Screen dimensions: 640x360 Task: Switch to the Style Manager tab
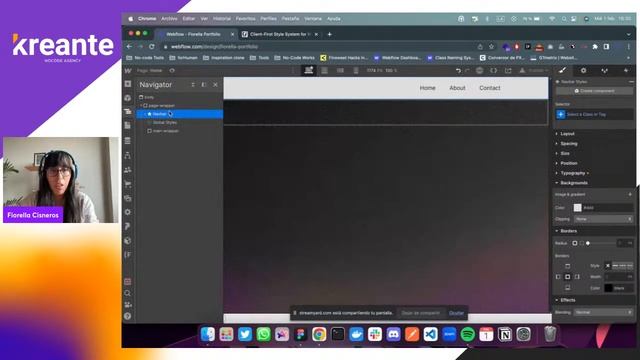[x=604, y=70]
